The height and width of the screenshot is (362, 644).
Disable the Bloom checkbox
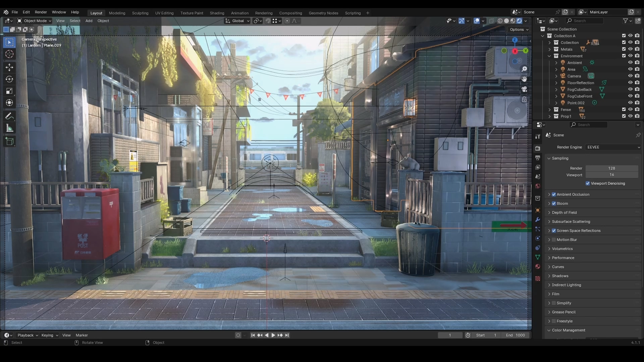click(554, 203)
